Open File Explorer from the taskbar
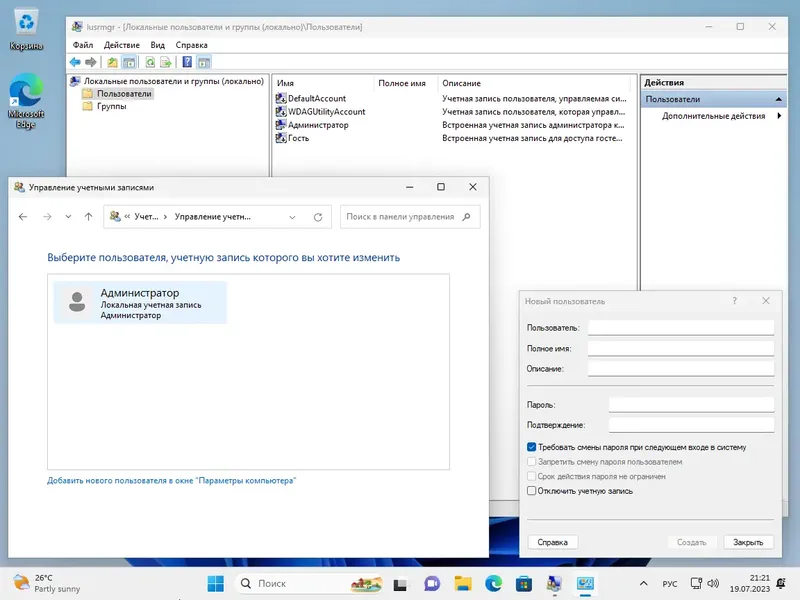 [463, 583]
